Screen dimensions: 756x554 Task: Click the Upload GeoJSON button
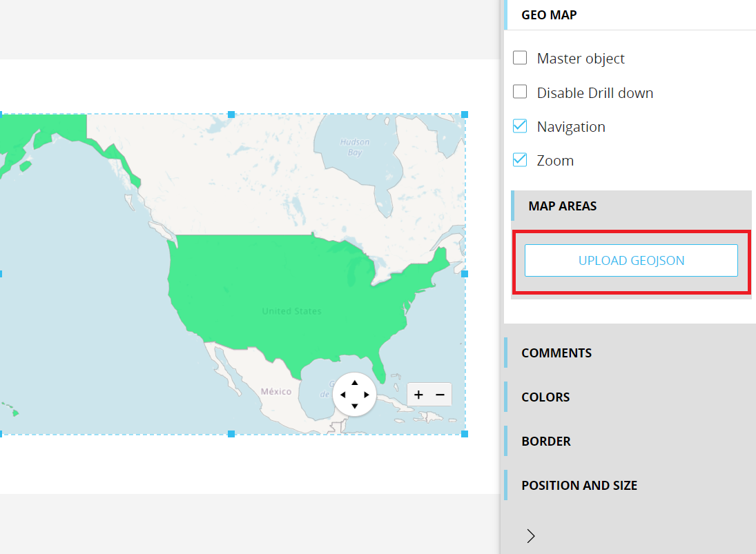[x=631, y=261]
